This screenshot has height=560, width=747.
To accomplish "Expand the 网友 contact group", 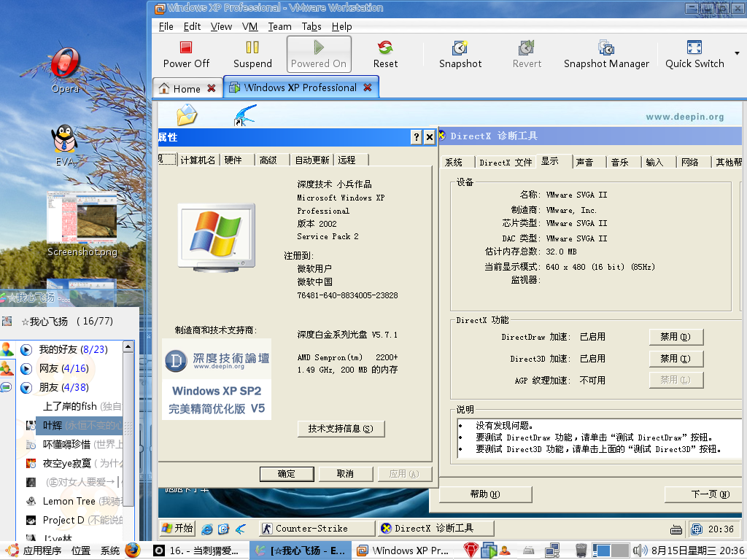I will pos(26,368).
